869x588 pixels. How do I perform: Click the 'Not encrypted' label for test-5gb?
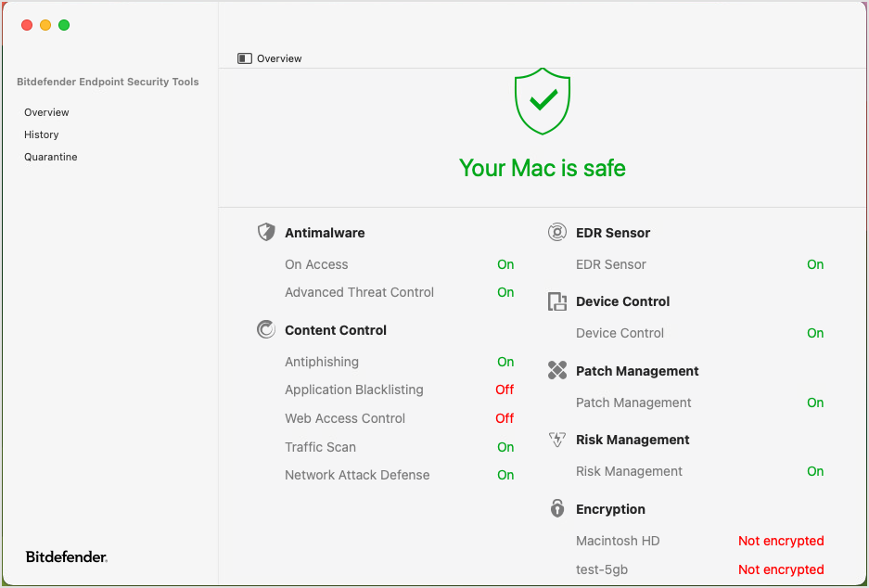coord(781,569)
